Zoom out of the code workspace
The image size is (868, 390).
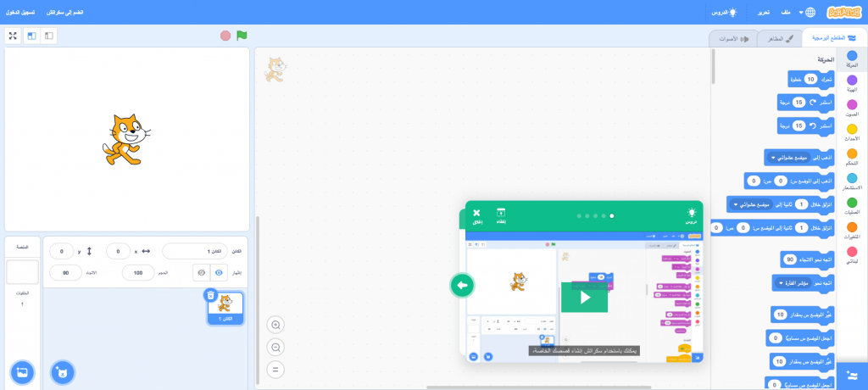pyautogui.click(x=275, y=347)
